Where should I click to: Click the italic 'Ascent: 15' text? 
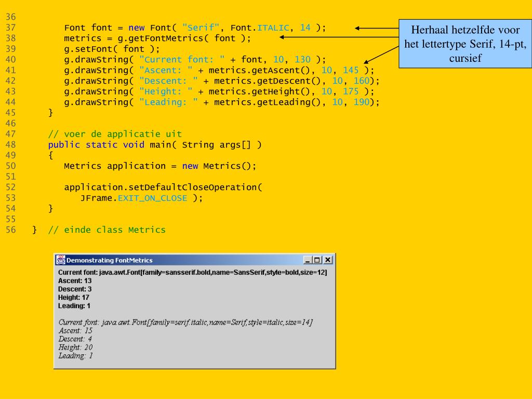click(75, 331)
